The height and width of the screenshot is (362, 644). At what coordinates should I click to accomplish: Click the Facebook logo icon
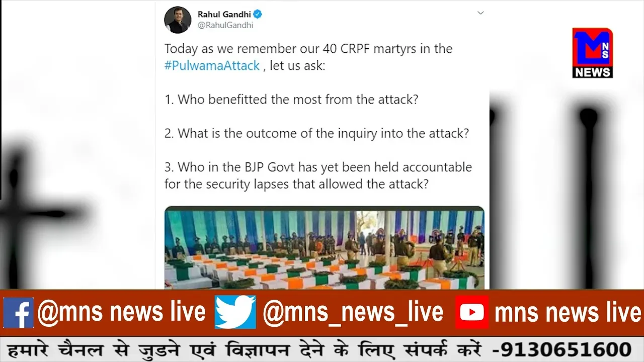[18, 313]
